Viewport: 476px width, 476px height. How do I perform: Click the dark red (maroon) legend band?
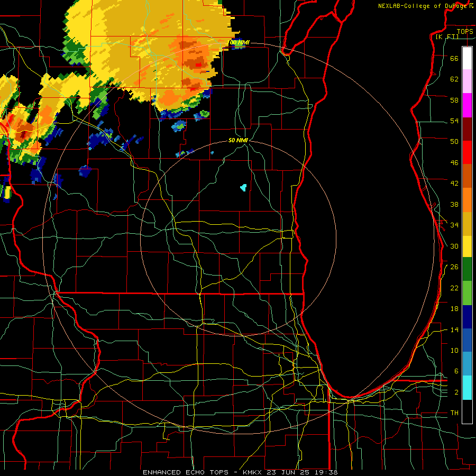pyautogui.click(x=467, y=129)
